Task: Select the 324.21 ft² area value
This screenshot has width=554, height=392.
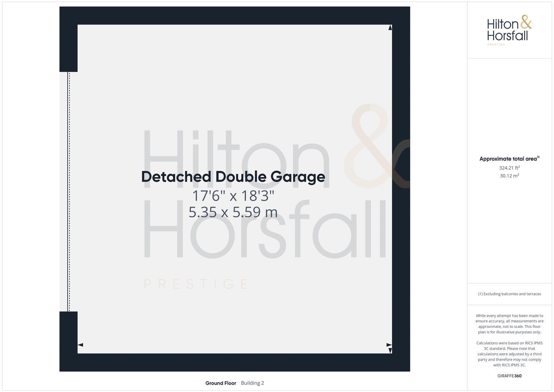Action: click(509, 168)
